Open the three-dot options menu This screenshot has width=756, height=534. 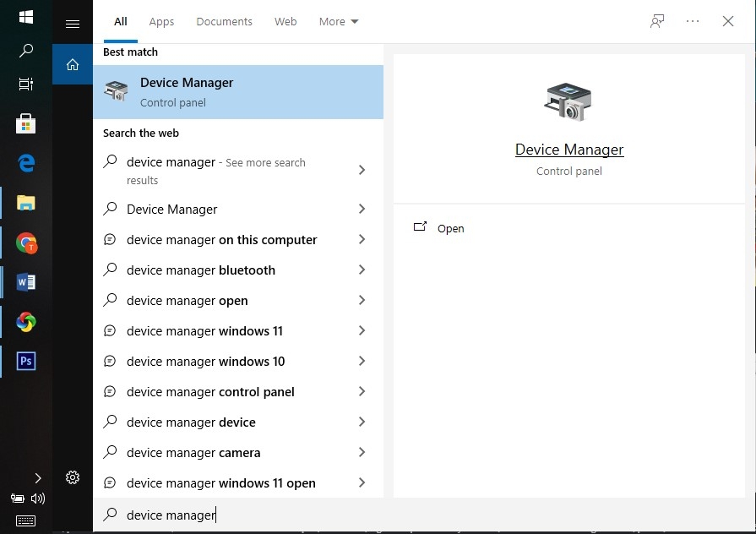pos(693,21)
